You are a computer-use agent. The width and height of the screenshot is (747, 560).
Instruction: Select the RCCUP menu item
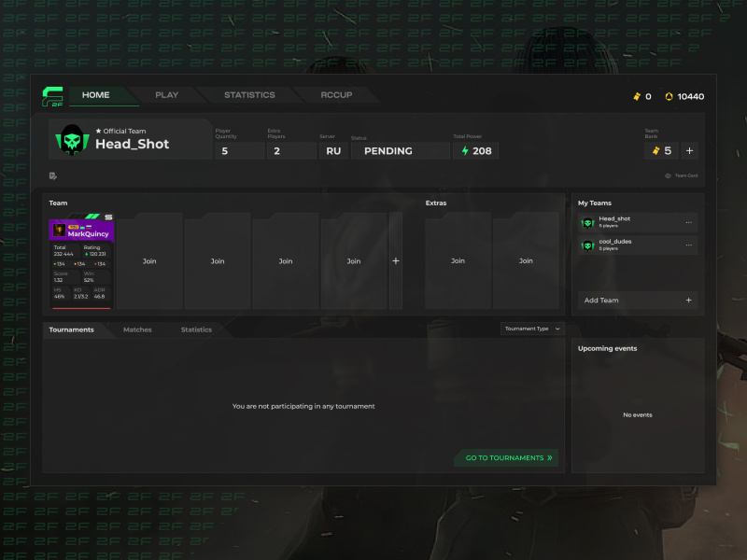click(335, 94)
